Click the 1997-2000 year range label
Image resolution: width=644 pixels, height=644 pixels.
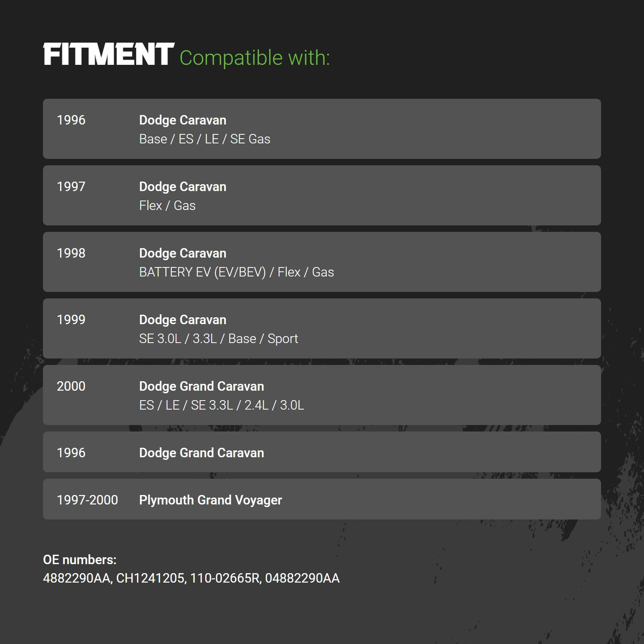[87, 500]
